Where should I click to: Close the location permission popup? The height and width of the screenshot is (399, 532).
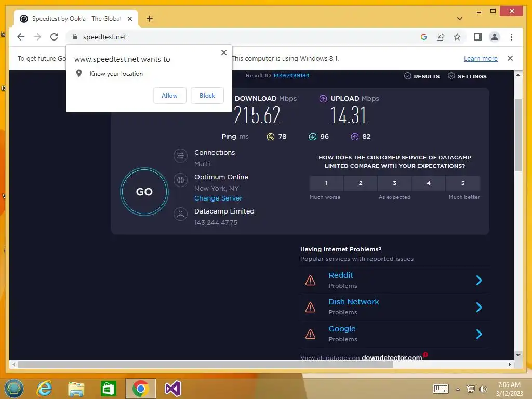point(223,52)
